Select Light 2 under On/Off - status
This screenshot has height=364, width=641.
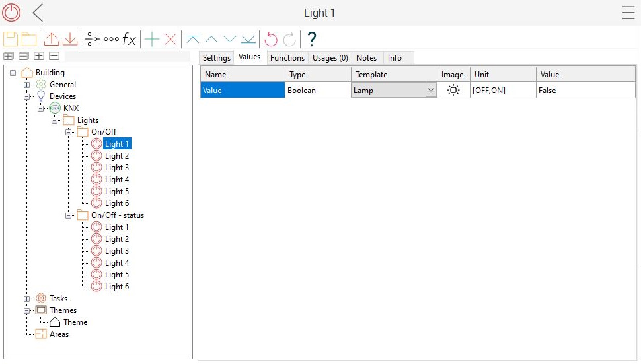(117, 238)
